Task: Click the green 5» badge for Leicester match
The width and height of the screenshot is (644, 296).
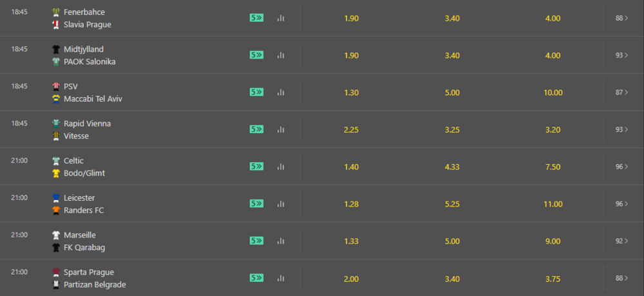Action: [257, 203]
